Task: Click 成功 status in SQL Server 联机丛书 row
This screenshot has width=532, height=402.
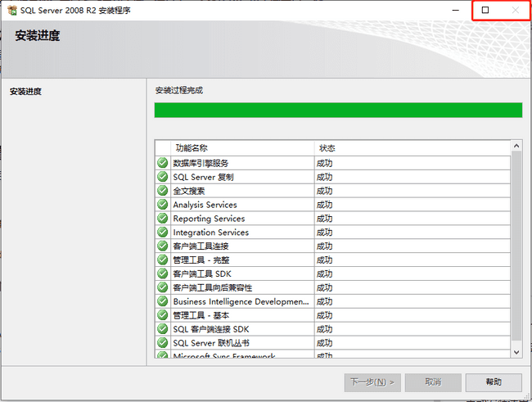Action: click(x=324, y=343)
